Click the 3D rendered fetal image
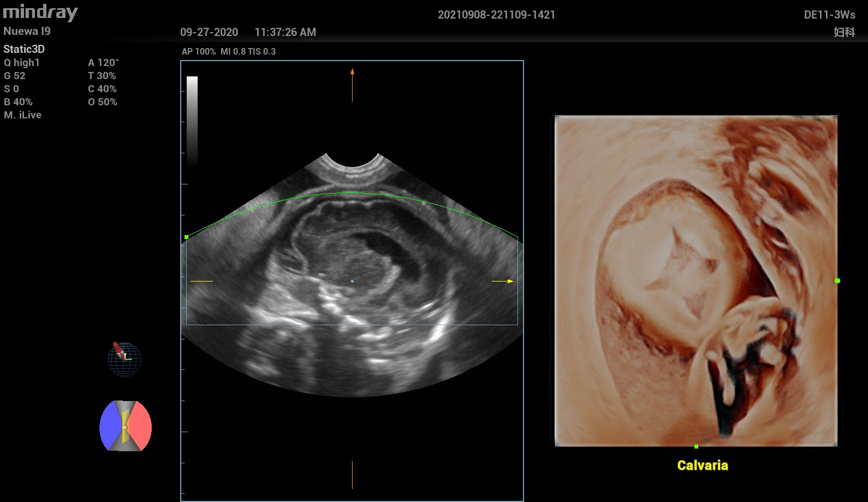The width and height of the screenshot is (868, 502). [x=696, y=280]
